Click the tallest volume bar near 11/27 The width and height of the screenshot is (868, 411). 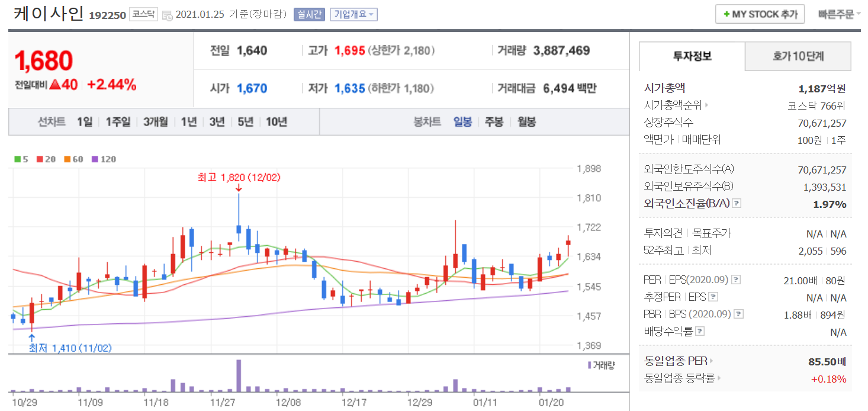click(239, 375)
